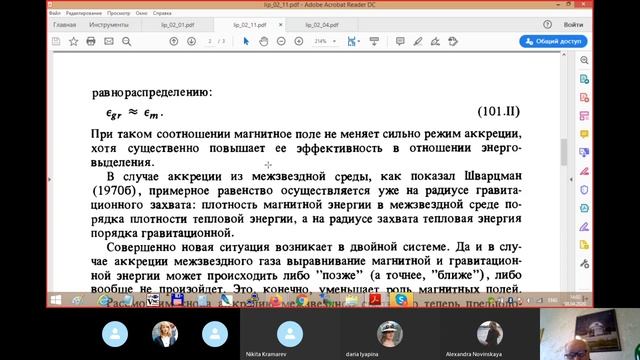Select the lip_02_11.pdf tab
640x360 pixels.
[249, 25]
